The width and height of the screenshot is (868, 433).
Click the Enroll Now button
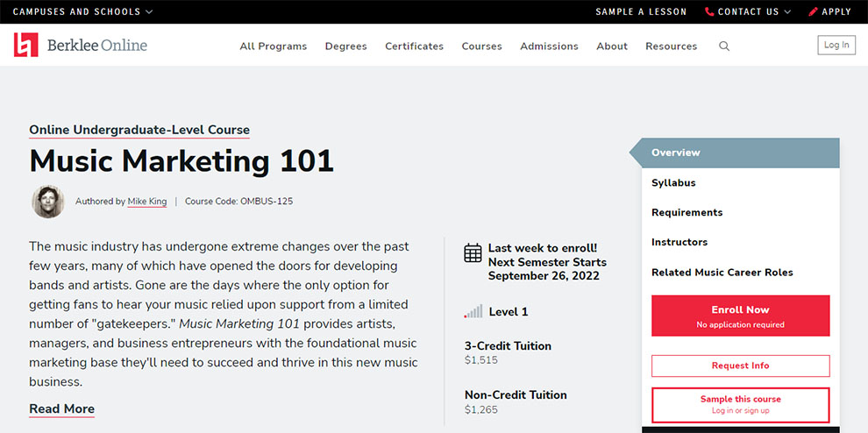740,316
